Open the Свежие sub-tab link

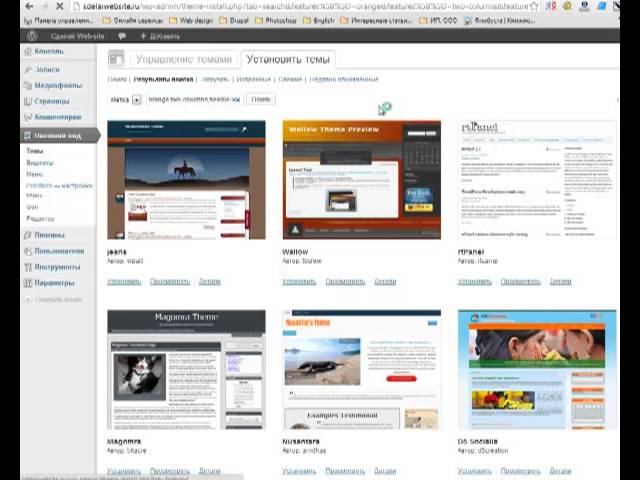[290, 79]
